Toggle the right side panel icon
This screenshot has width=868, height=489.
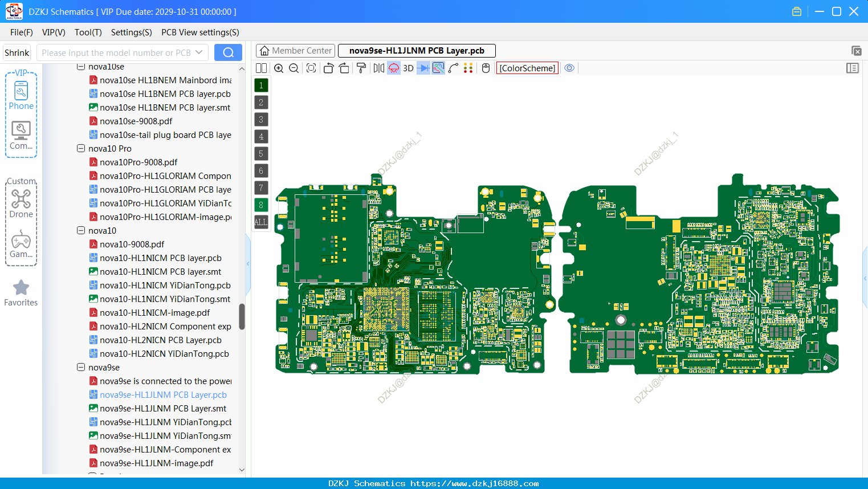click(853, 68)
